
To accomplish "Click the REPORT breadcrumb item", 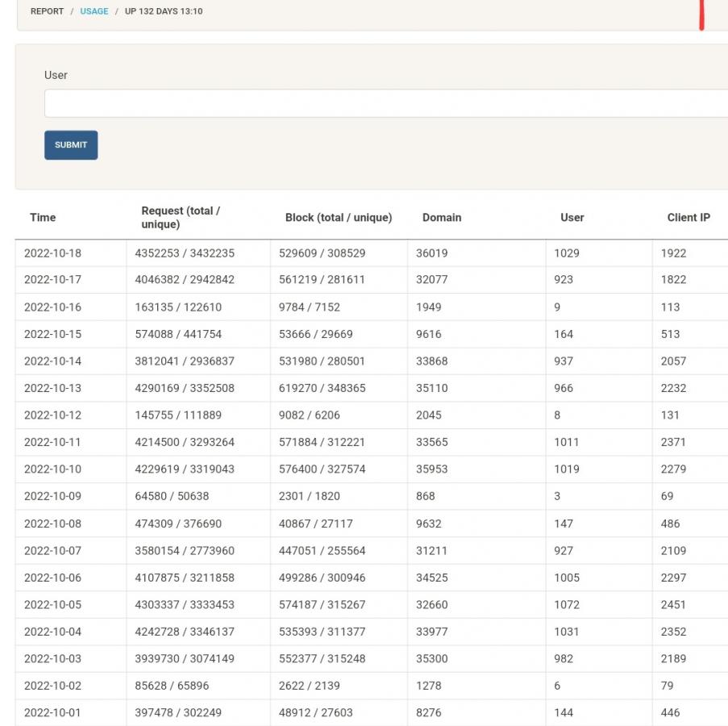I will point(47,11).
